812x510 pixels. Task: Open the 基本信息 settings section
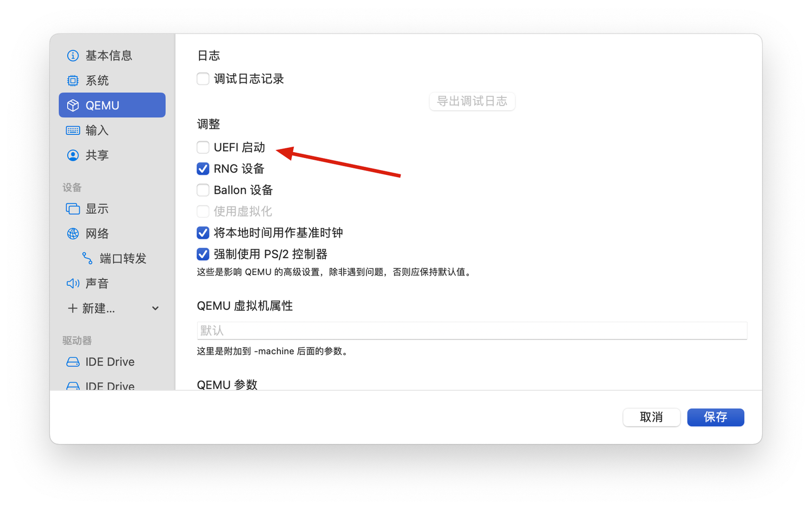tap(112, 56)
